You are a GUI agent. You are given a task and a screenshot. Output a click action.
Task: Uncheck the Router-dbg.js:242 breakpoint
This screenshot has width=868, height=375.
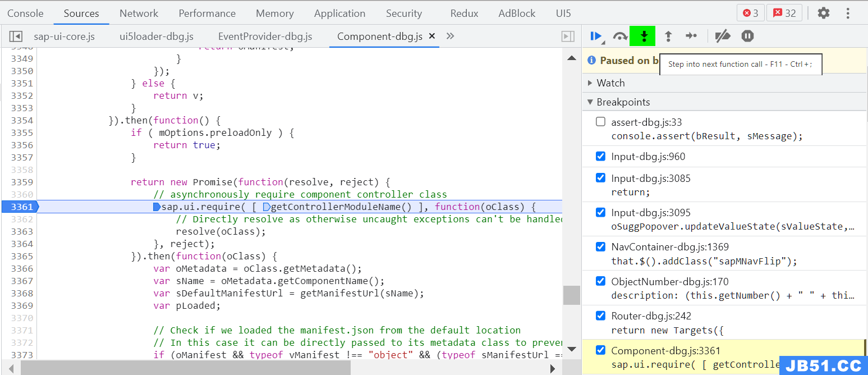600,315
